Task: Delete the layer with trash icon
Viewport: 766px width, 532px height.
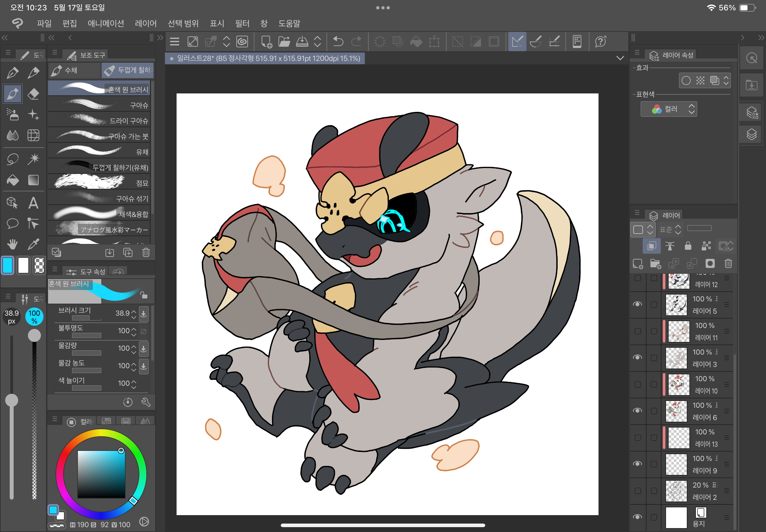Action: 728,264
